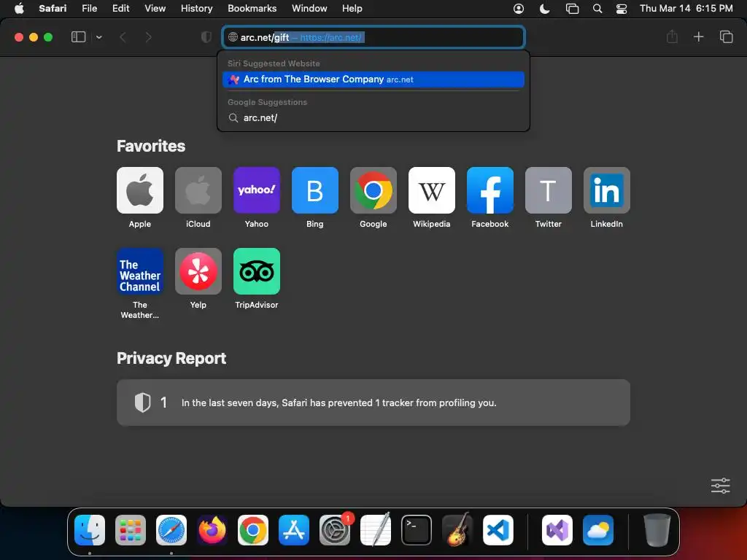The width and height of the screenshot is (747, 560).
Task: Show the tab overview
Action: click(x=726, y=36)
